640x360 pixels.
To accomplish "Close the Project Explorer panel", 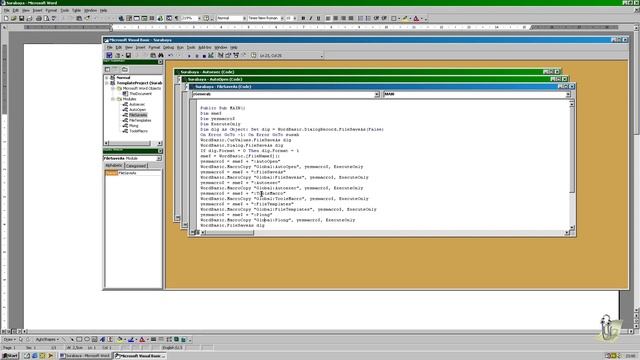I will click(x=160, y=62).
